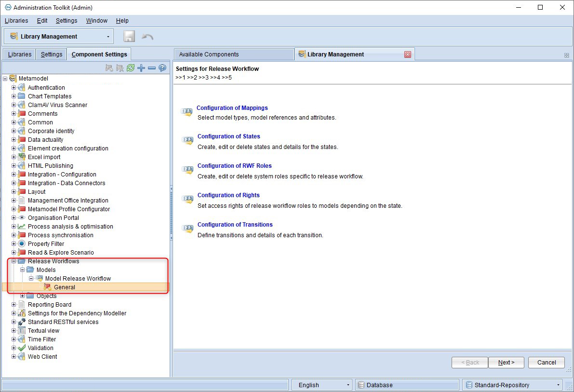Select the Component Settings tab
Image resolution: width=574 pixels, height=392 pixels.
click(x=99, y=54)
